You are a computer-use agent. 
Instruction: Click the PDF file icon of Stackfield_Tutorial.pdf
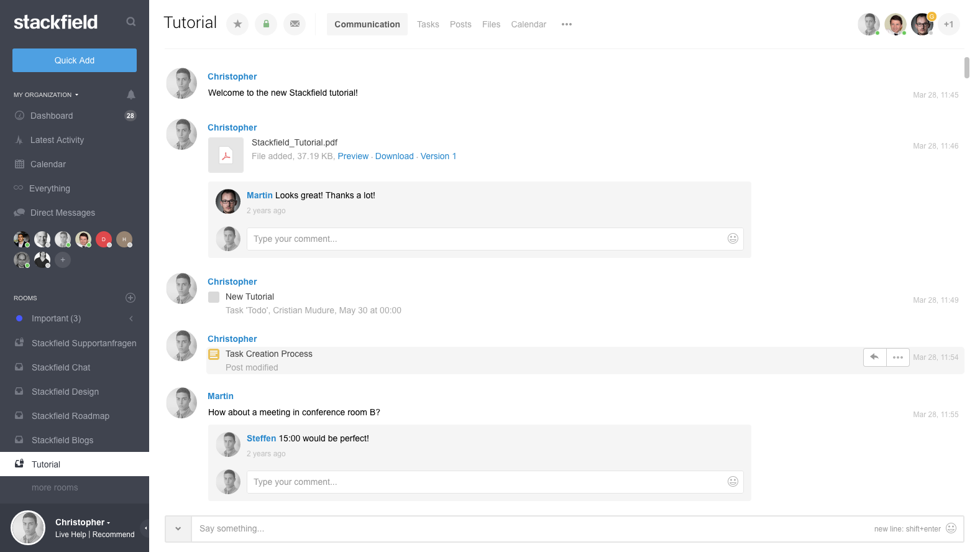(x=226, y=155)
